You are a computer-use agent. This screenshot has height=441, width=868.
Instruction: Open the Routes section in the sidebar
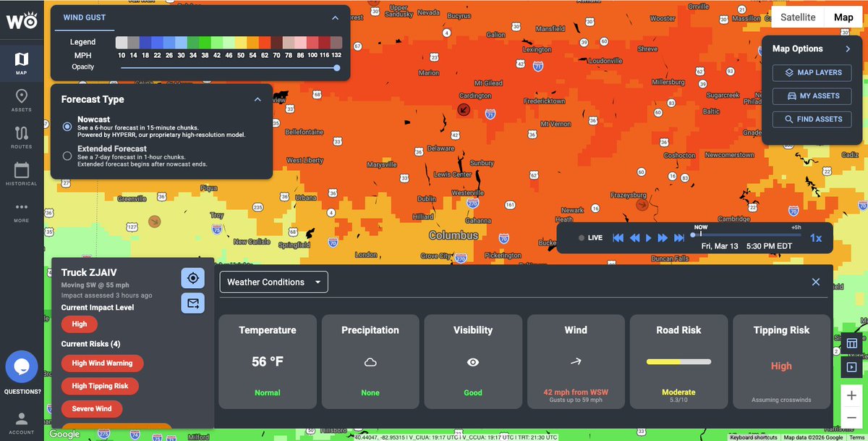[22, 138]
